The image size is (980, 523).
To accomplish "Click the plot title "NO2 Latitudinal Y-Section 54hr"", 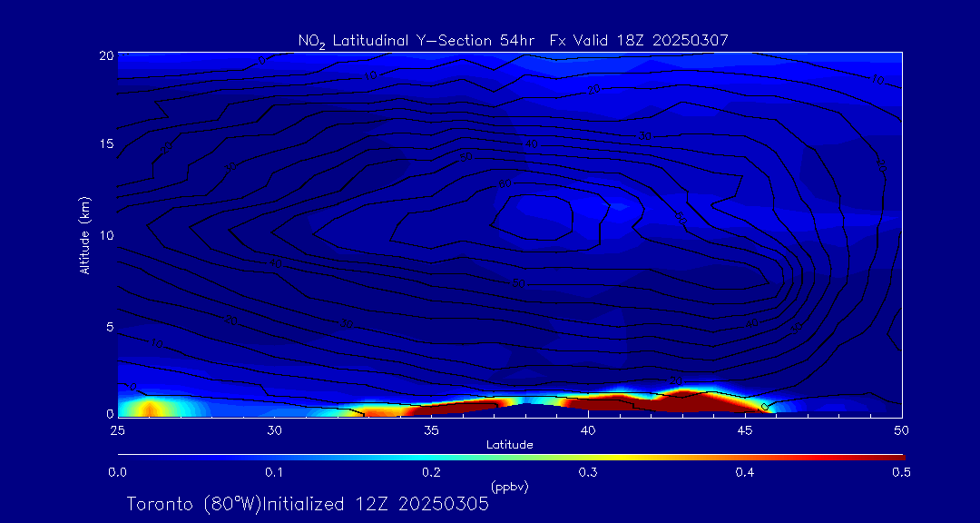I will tap(416, 41).
